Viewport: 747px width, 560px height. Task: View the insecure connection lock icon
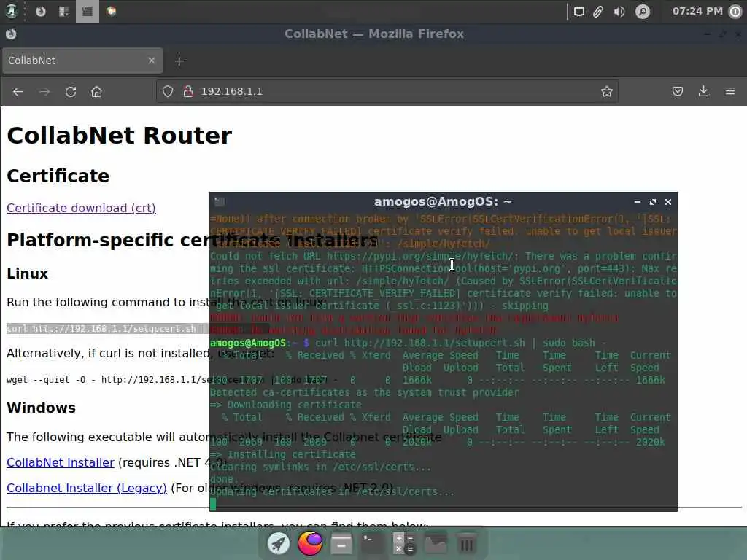[188, 91]
